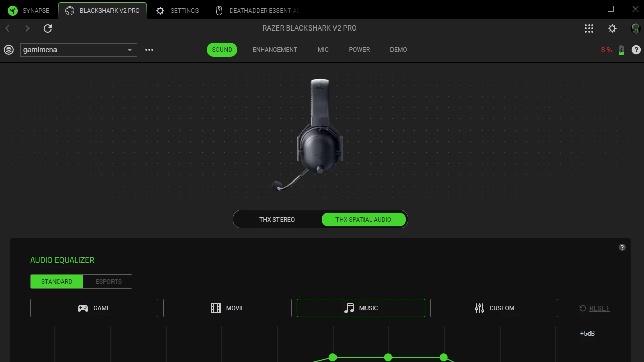Image resolution: width=644 pixels, height=362 pixels.
Task: Expand the gamimena profile dropdown
Action: coord(79,50)
